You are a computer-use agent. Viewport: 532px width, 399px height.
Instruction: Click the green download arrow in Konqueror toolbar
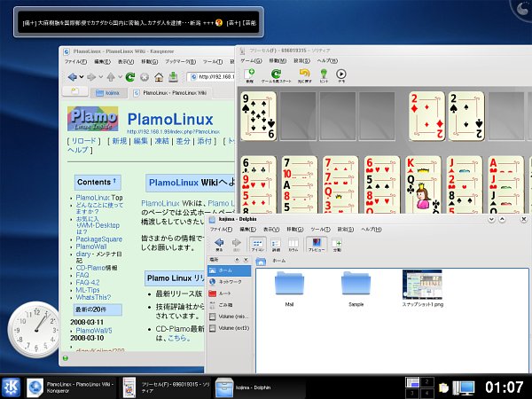[174, 76]
